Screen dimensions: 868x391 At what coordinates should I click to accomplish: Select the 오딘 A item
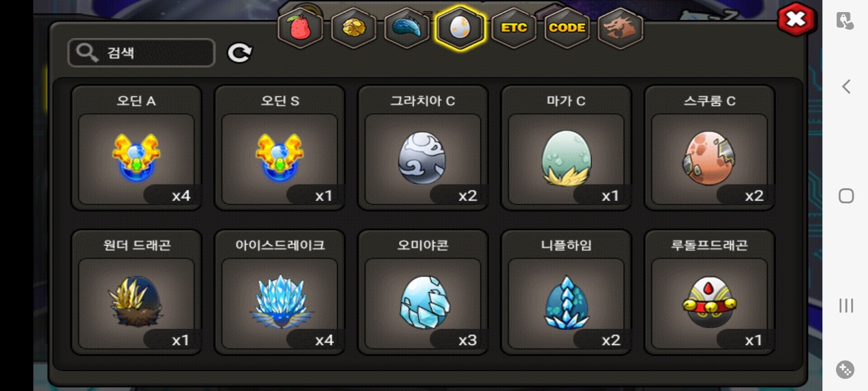136,148
